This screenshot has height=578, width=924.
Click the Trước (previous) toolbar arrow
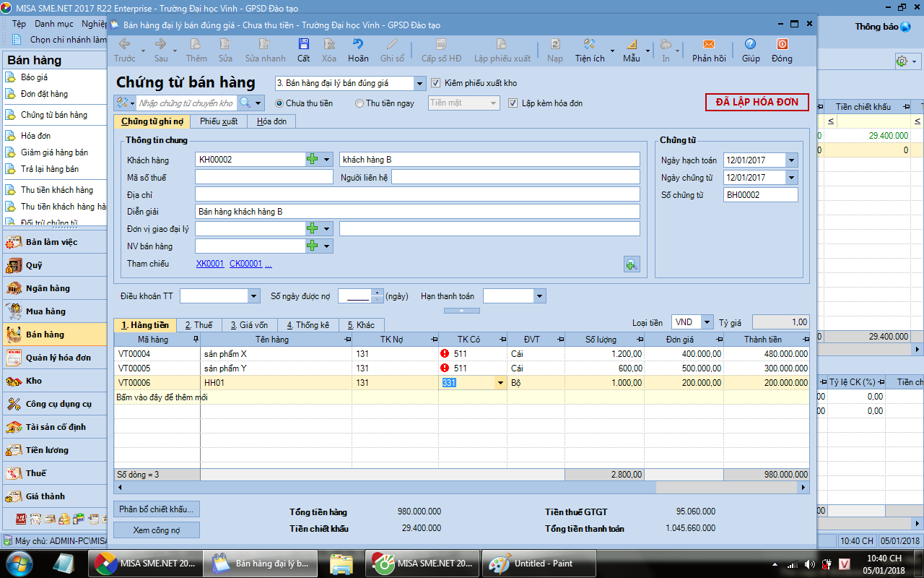tap(125, 45)
